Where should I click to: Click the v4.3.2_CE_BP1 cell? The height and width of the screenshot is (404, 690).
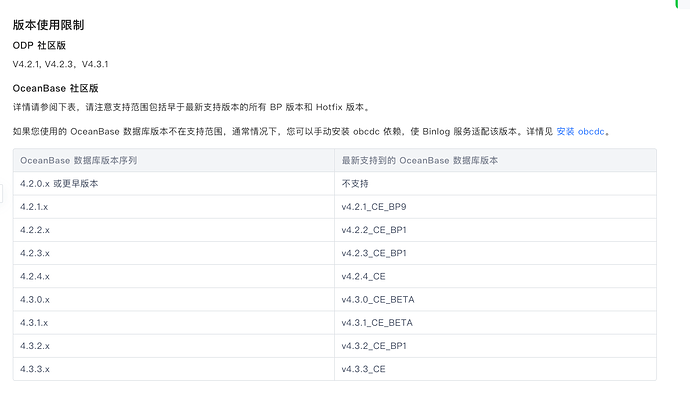tap(374, 346)
